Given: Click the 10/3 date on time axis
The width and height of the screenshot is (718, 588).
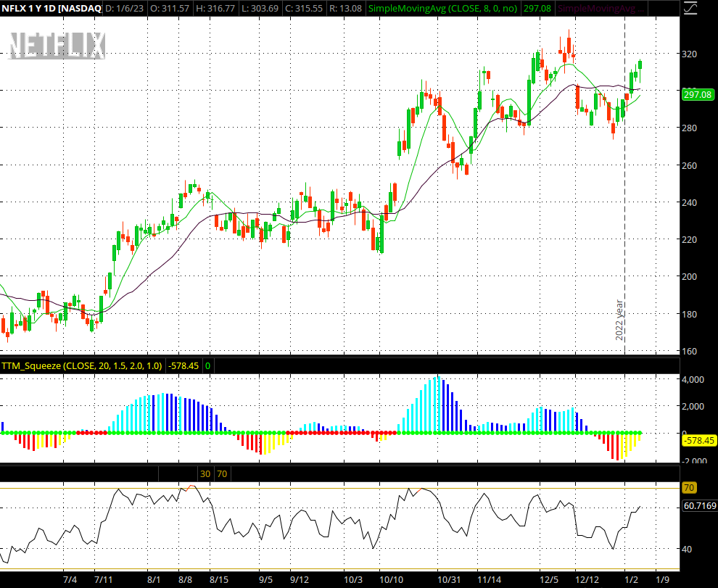Looking at the screenshot, I should tap(353, 580).
